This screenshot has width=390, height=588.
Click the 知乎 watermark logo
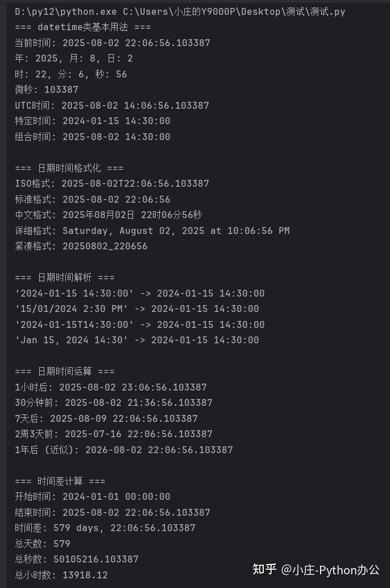264,569
